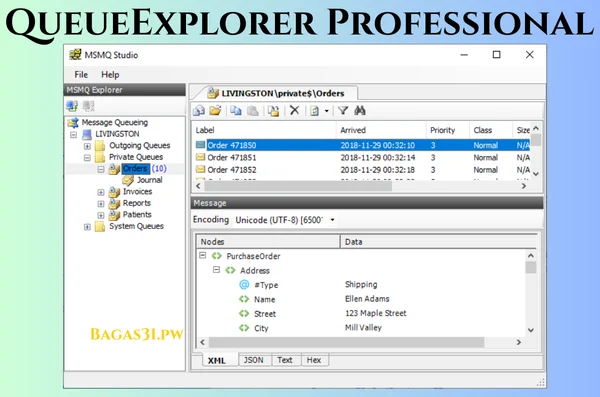Expand the Invoices queue node
The width and height of the screenshot is (600, 397).
click(x=101, y=192)
